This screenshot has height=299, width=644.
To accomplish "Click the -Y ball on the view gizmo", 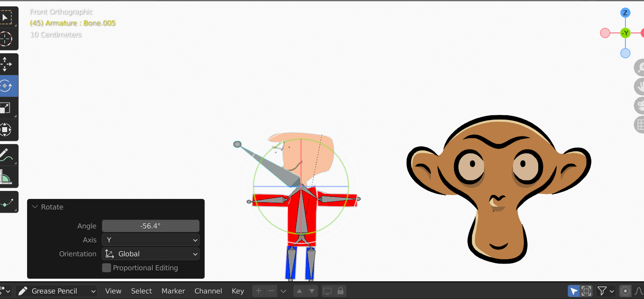I will pos(625,33).
